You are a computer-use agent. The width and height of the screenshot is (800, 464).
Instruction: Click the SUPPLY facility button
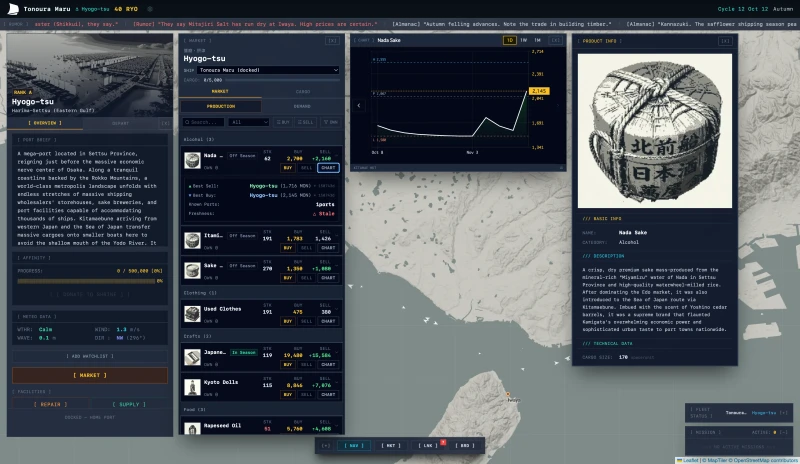pyautogui.click(x=129, y=404)
